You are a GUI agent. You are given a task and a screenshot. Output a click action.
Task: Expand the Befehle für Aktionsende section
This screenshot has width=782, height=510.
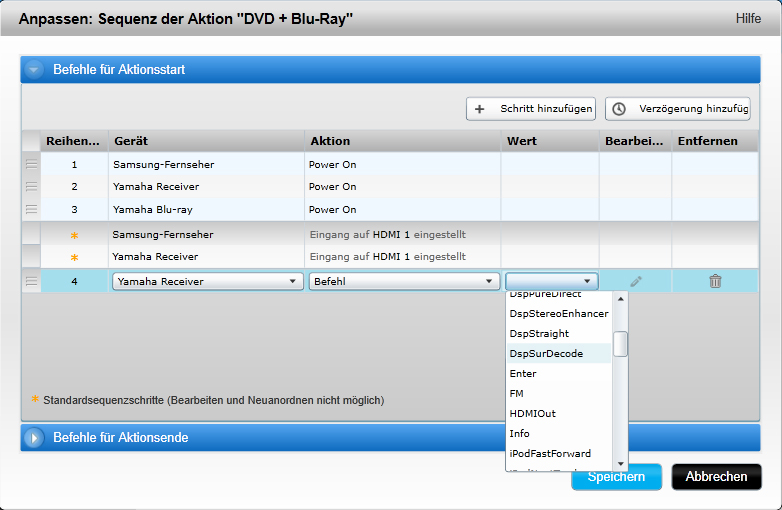click(x=35, y=438)
